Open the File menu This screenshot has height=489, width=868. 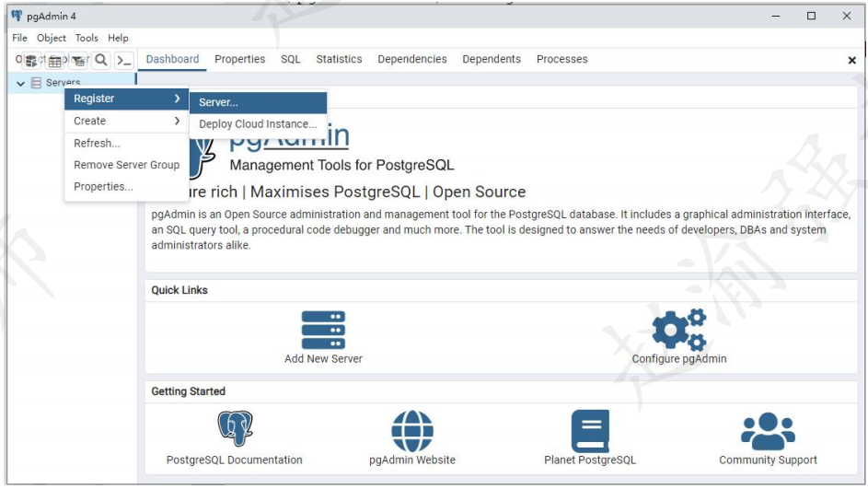click(x=19, y=38)
